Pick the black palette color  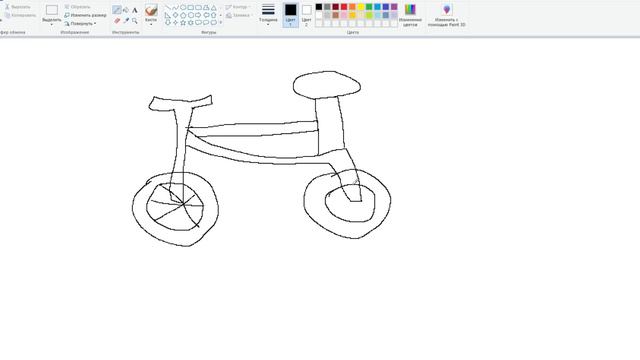click(x=319, y=7)
